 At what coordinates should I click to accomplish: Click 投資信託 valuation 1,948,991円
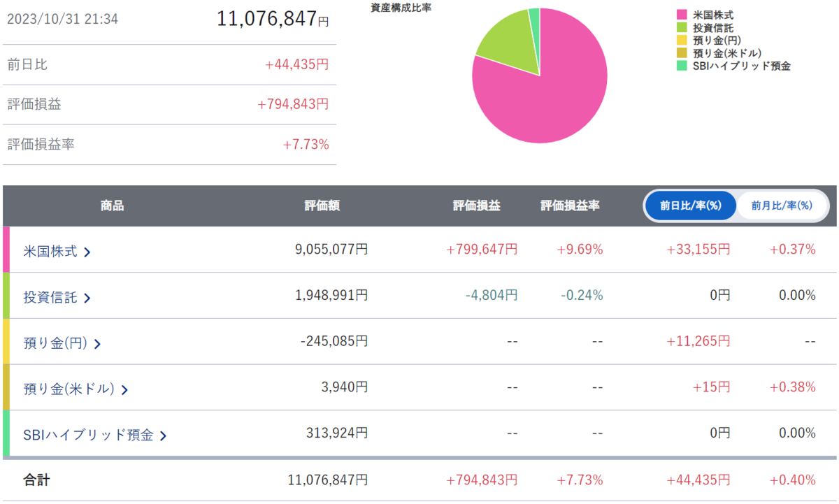click(331, 295)
